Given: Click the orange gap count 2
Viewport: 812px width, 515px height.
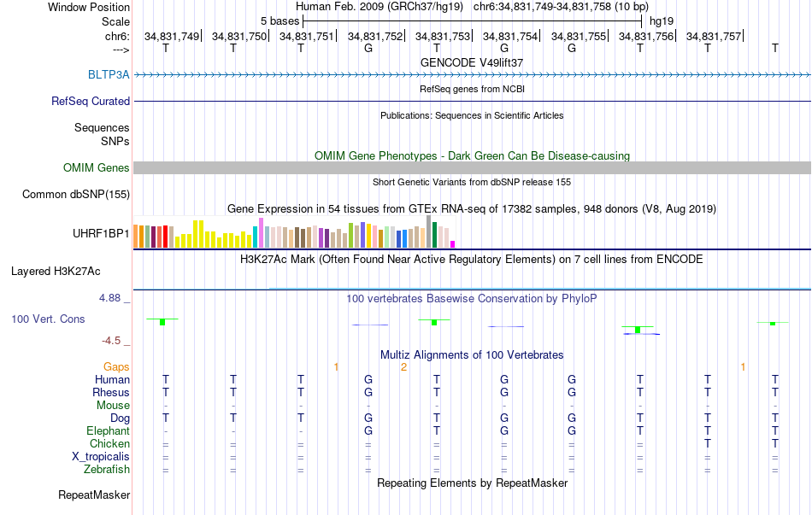Looking at the screenshot, I should click(x=404, y=367).
